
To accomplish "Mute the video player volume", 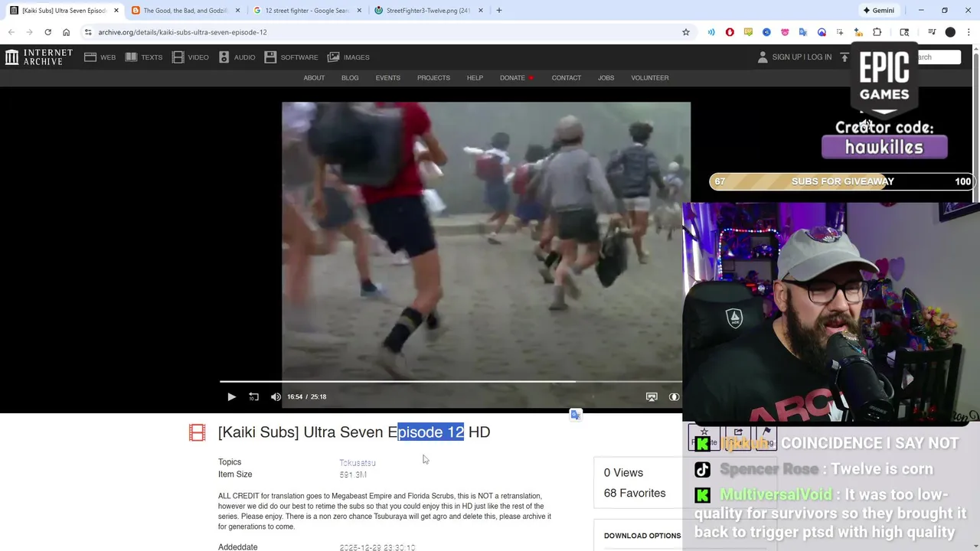I will pyautogui.click(x=276, y=396).
